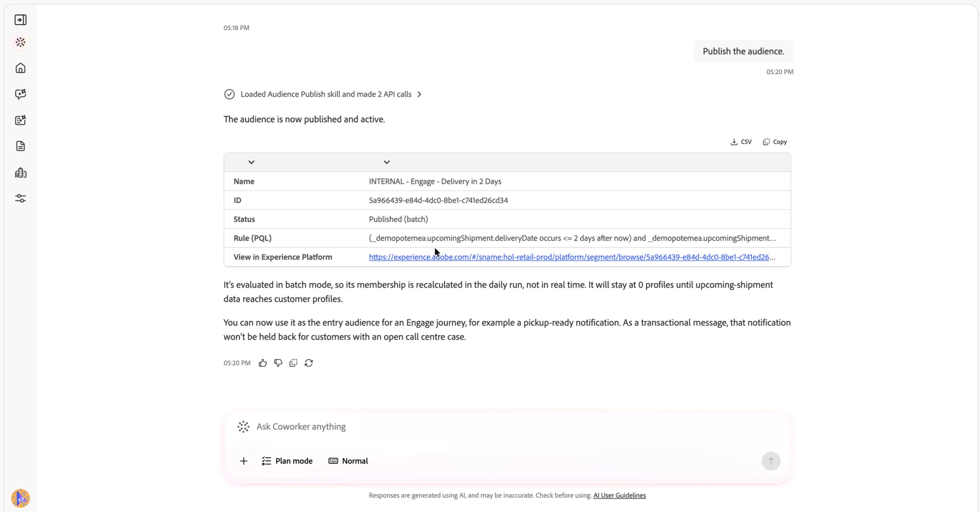
Task: Open the chat sparkle icon in sidebar
Action: [x=21, y=94]
